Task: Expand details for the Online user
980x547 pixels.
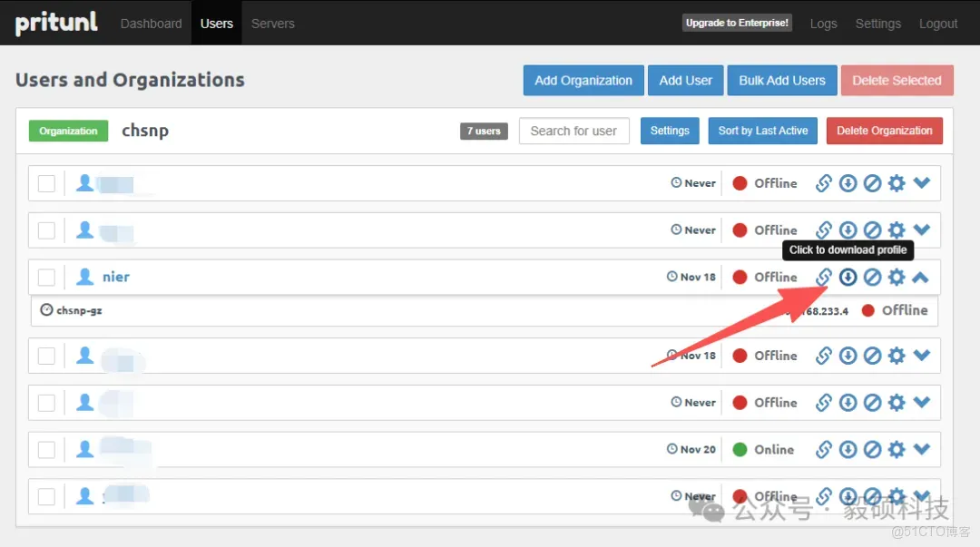Action: click(922, 449)
